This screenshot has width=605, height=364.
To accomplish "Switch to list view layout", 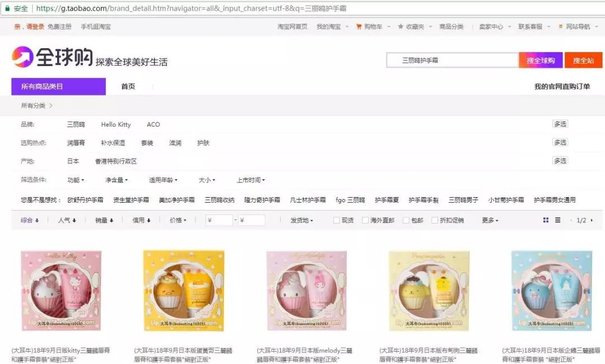I will [557, 220].
